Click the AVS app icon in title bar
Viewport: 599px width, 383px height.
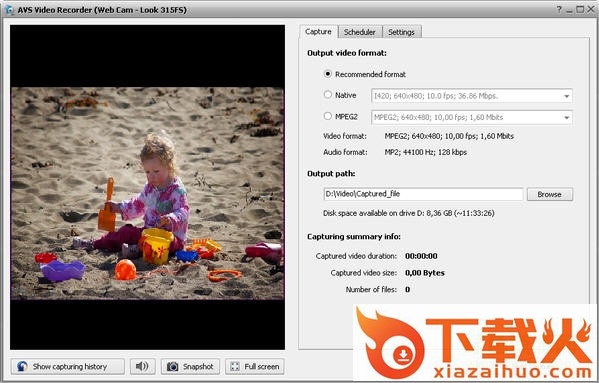9,10
